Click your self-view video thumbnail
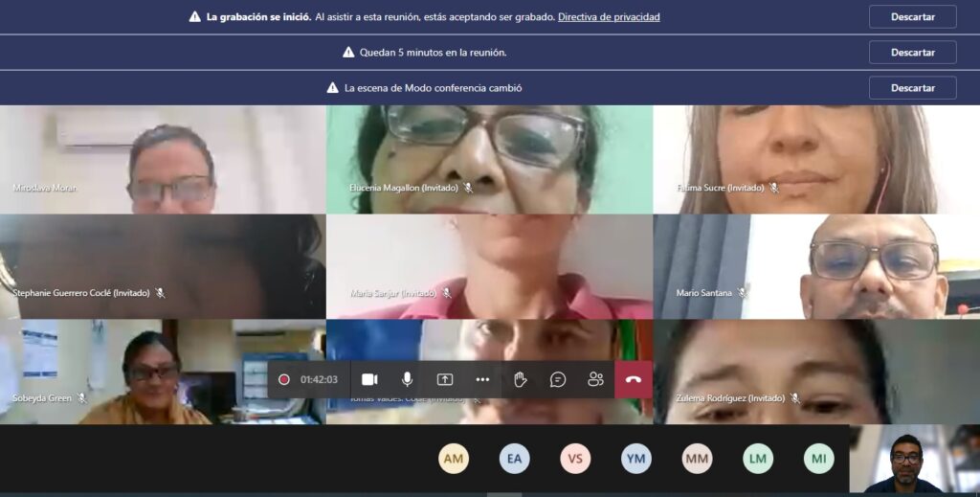980x497 pixels. [x=914, y=460]
